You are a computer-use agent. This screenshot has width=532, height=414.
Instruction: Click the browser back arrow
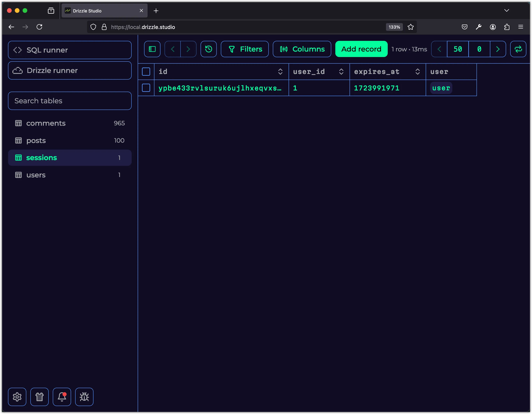[11, 27]
